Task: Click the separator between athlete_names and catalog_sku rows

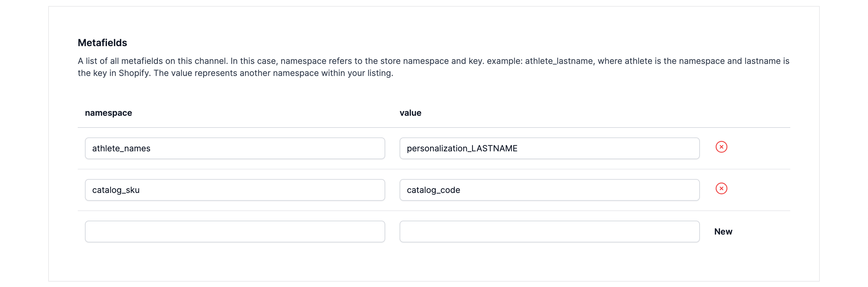Action: click(433, 169)
